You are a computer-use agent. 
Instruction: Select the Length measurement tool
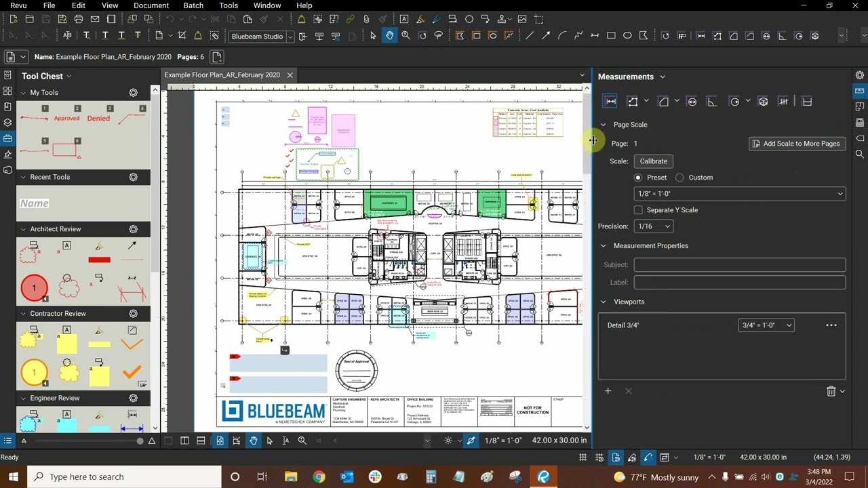coord(610,101)
